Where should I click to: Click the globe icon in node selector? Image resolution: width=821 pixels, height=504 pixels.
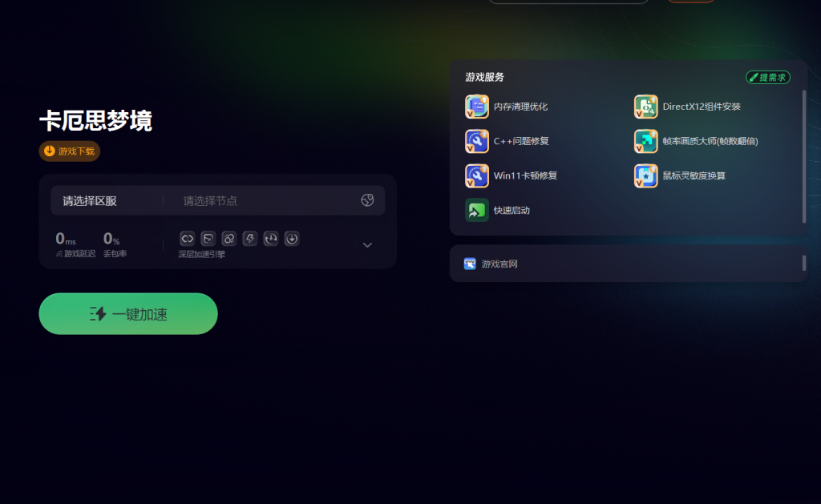click(367, 200)
